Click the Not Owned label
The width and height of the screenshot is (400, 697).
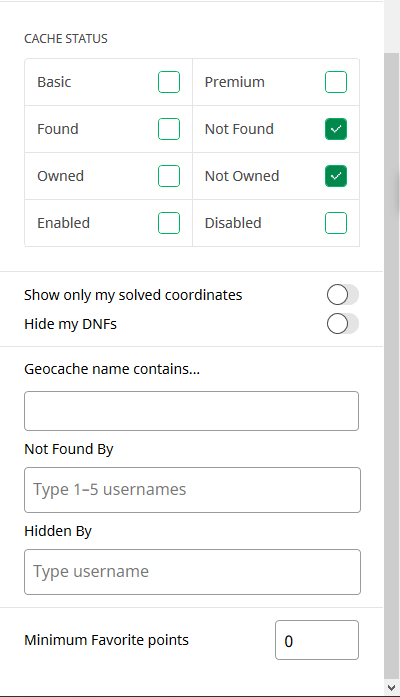(242, 176)
